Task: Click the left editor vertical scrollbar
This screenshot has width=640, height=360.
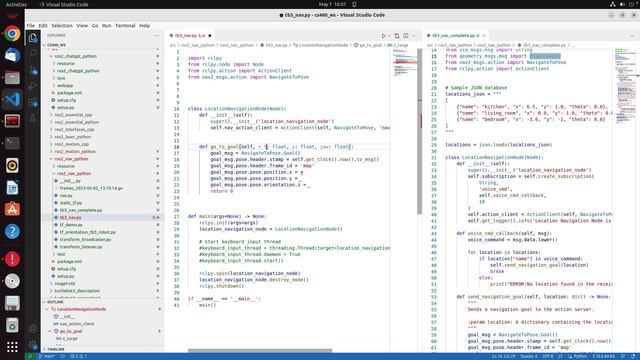Action: pos(420,131)
